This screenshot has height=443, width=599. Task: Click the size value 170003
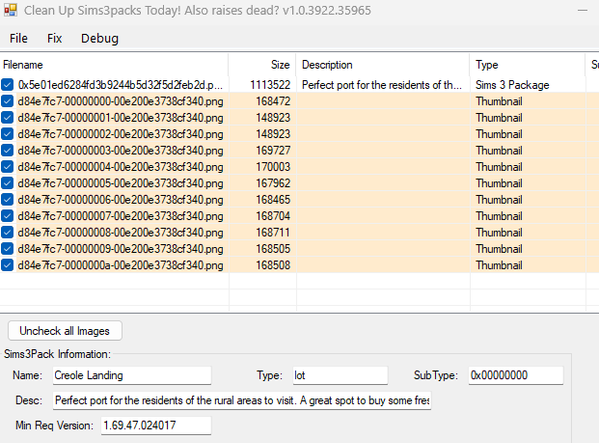click(273, 167)
